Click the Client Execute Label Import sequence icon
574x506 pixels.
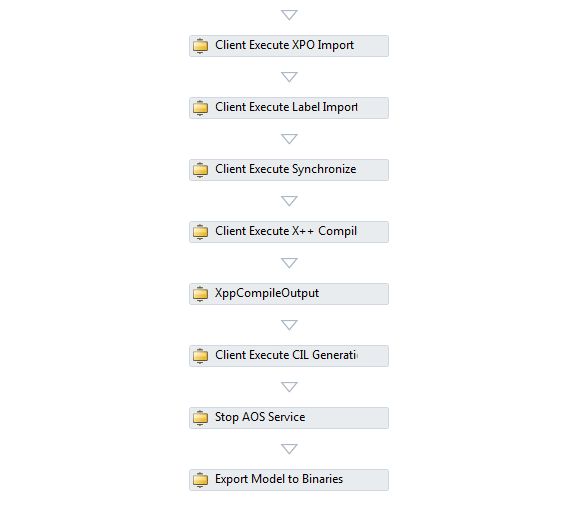click(x=200, y=108)
